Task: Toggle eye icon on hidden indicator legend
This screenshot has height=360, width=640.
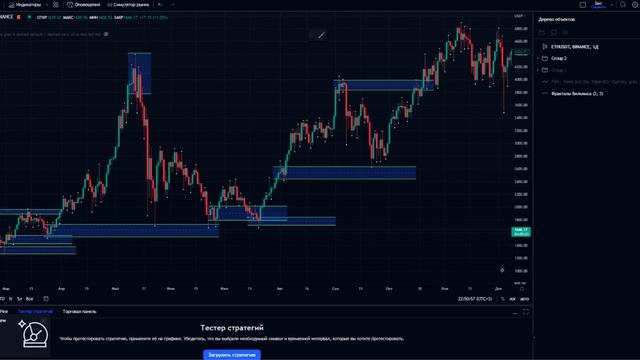Action: [x=106, y=34]
